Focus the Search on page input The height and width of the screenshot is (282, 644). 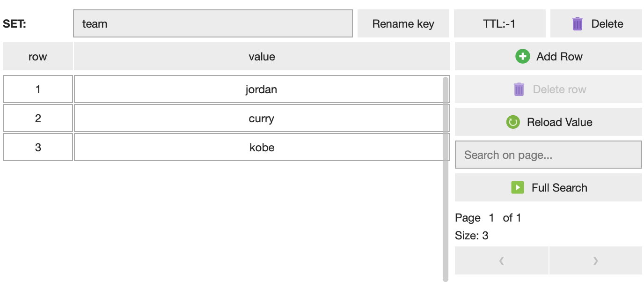click(x=548, y=155)
